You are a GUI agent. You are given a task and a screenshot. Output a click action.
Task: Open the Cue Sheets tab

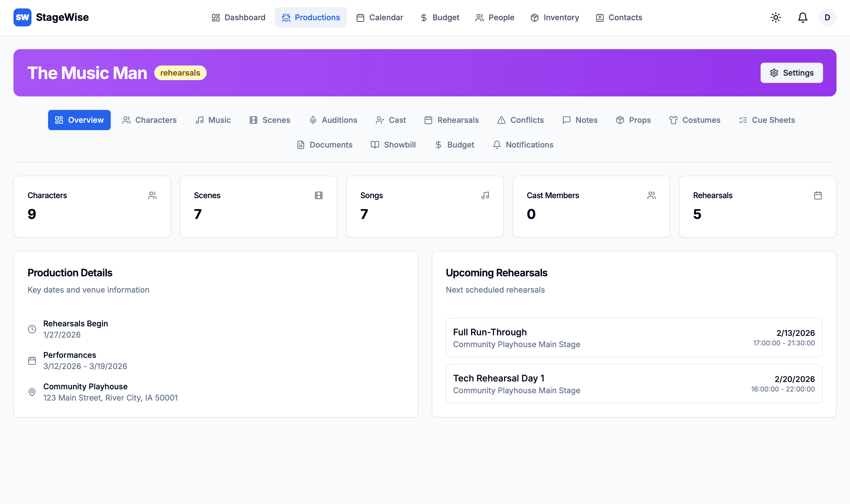pyautogui.click(x=767, y=120)
